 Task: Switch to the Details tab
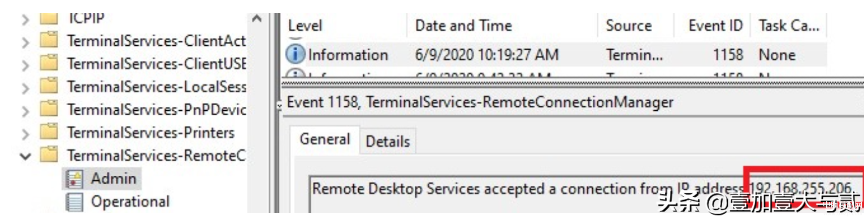[388, 141]
